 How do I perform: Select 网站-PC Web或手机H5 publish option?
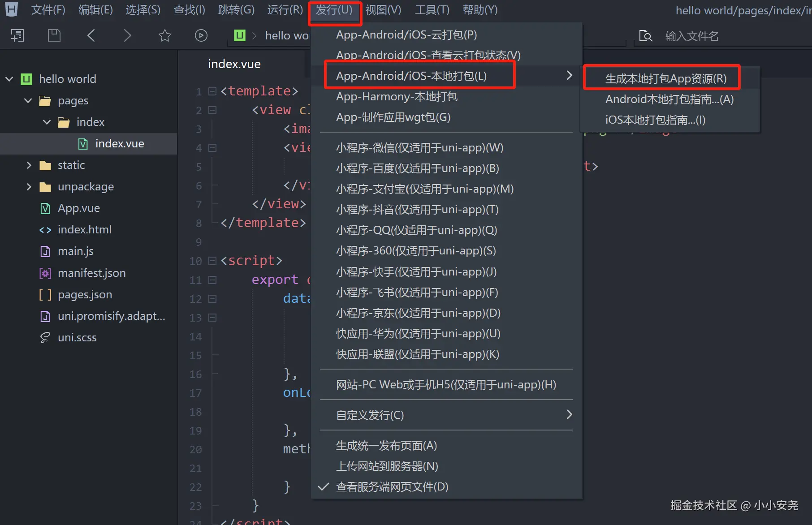tap(446, 384)
